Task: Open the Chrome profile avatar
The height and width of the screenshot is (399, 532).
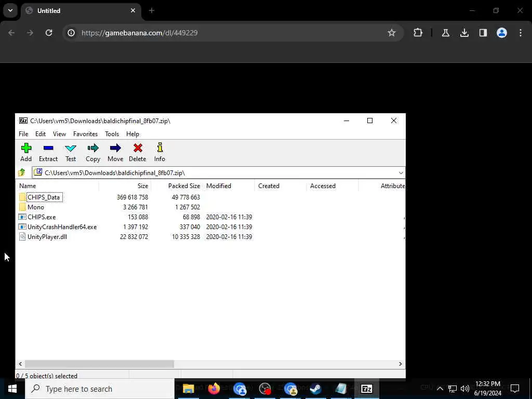Action: [x=502, y=33]
